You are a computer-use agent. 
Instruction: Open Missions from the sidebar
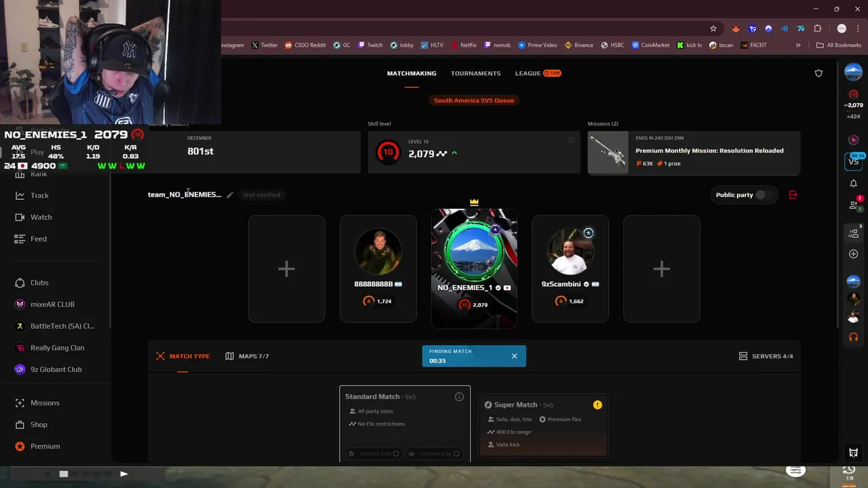click(x=45, y=403)
